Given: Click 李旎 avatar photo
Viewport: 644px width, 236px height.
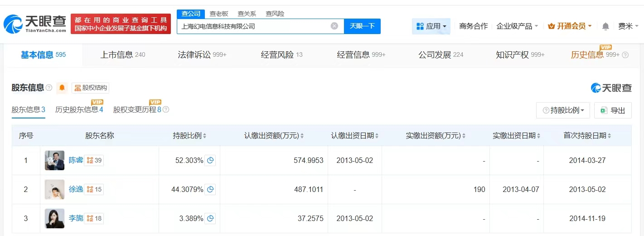Looking at the screenshot, I should point(54,218).
